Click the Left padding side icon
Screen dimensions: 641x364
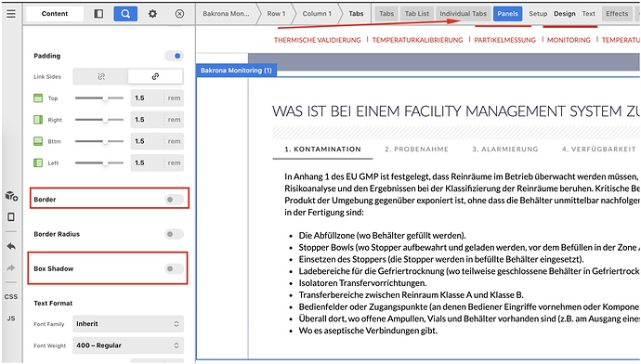pyautogui.click(x=38, y=163)
